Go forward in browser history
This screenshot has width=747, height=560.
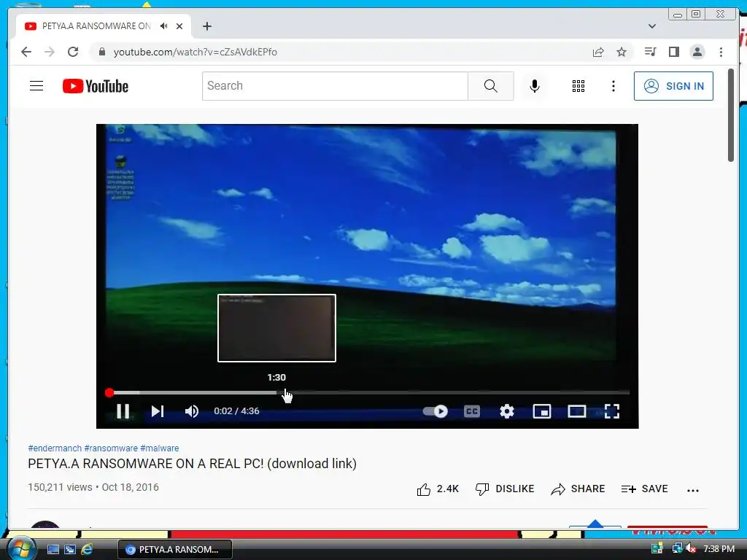(50, 52)
